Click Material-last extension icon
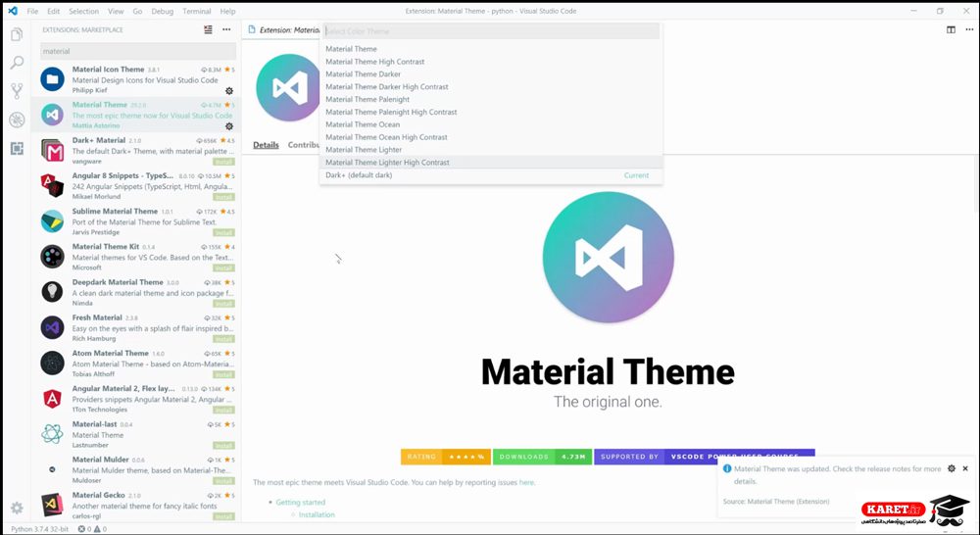Viewport: 980px width, 535px height. (x=53, y=434)
